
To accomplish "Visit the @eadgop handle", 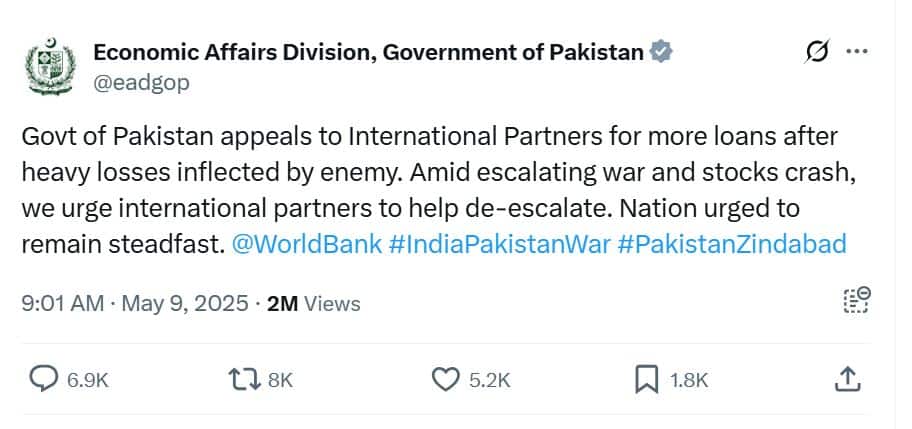I will pos(141,83).
